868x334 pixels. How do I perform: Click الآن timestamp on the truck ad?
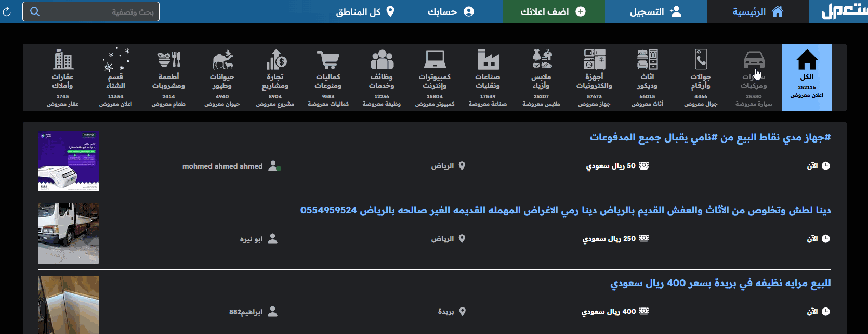click(x=812, y=239)
